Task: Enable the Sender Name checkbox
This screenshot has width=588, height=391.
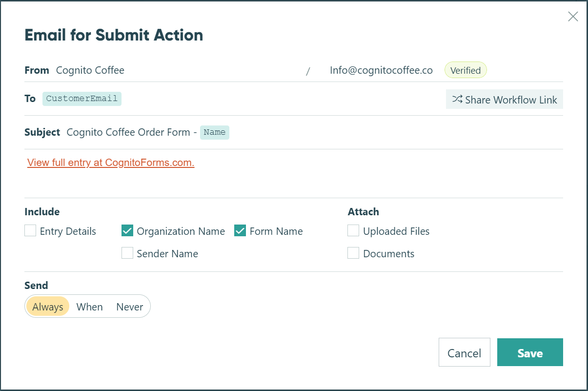Action: click(127, 253)
